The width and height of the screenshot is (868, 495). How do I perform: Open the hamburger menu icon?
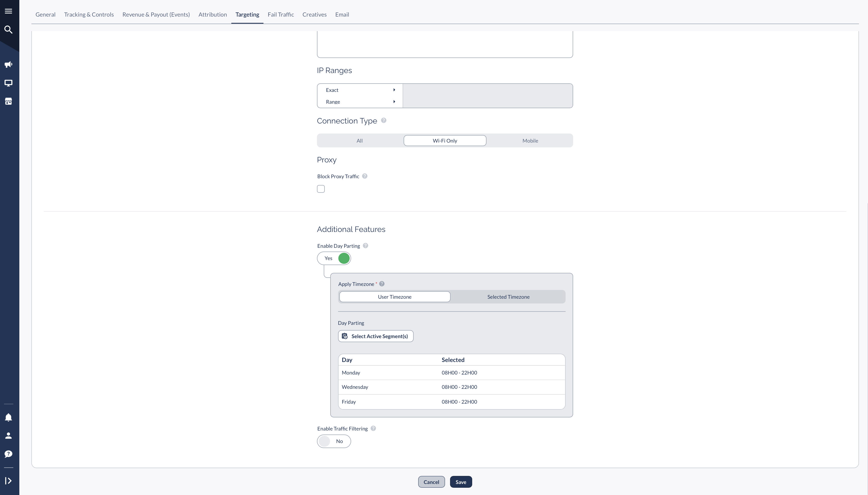[x=9, y=11]
